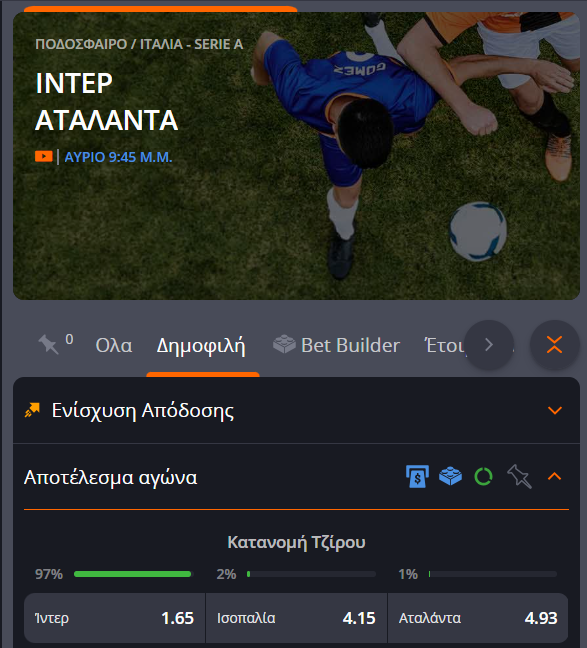Image resolution: width=587 pixels, height=648 pixels.
Task: Show more tabs with the right arrow
Action: click(x=489, y=345)
